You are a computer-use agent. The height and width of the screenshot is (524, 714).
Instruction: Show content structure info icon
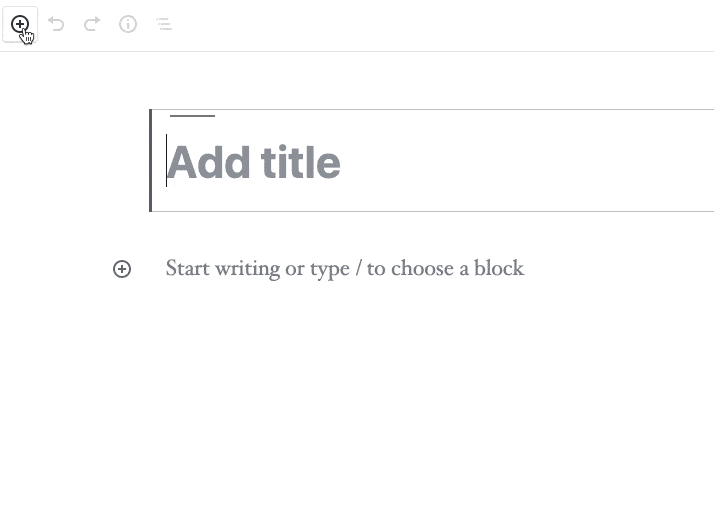[128, 24]
